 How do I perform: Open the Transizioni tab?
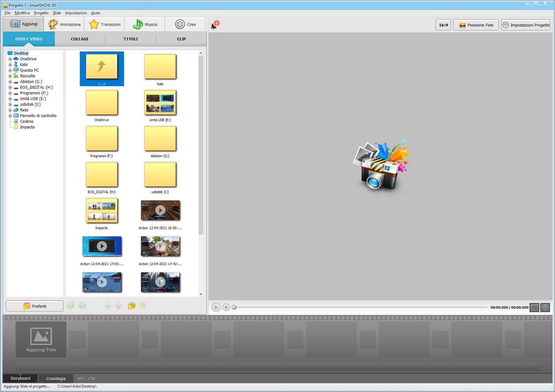pyautogui.click(x=105, y=24)
